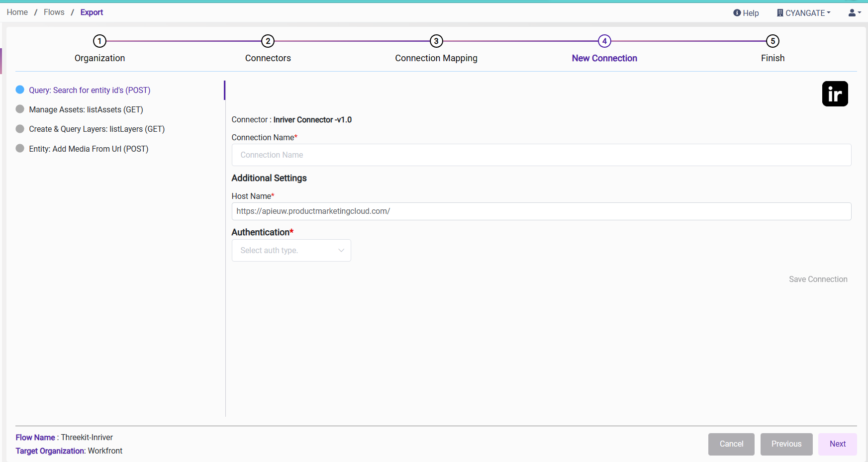Open the Flows breadcrumb link
The width and height of the screenshot is (868, 462).
pyautogui.click(x=54, y=12)
